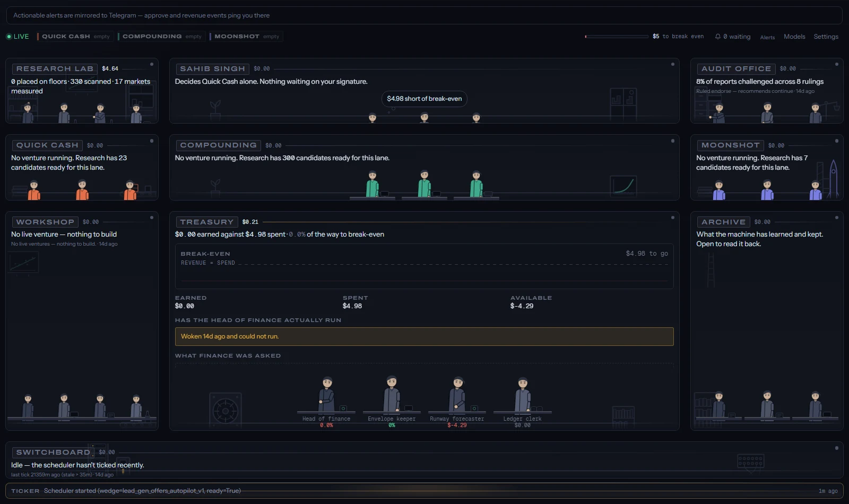Select the Ledger clerk character
The image size is (849, 504).
[x=523, y=395]
